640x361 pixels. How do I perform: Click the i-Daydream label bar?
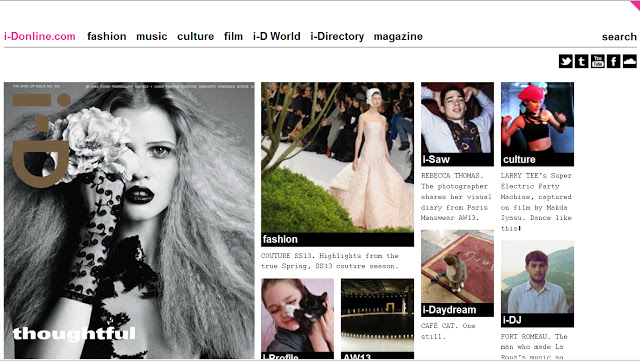(457, 310)
